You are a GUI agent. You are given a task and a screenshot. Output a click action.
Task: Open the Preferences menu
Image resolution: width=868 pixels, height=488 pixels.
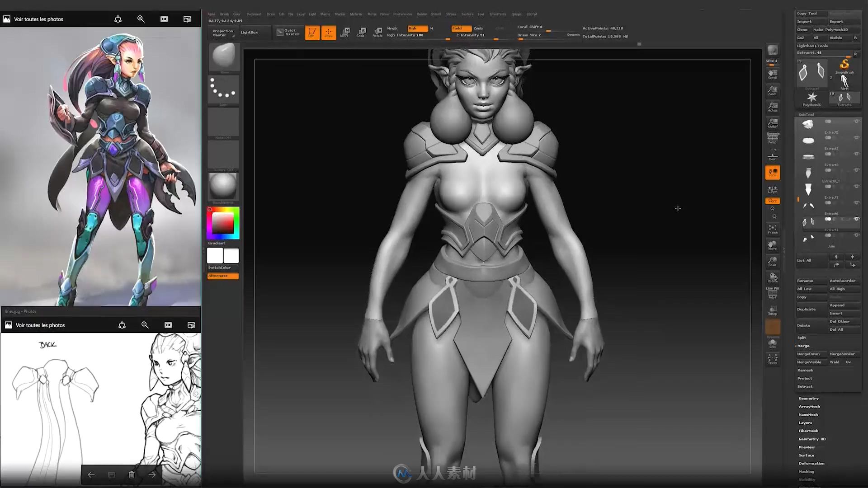pyautogui.click(x=402, y=14)
